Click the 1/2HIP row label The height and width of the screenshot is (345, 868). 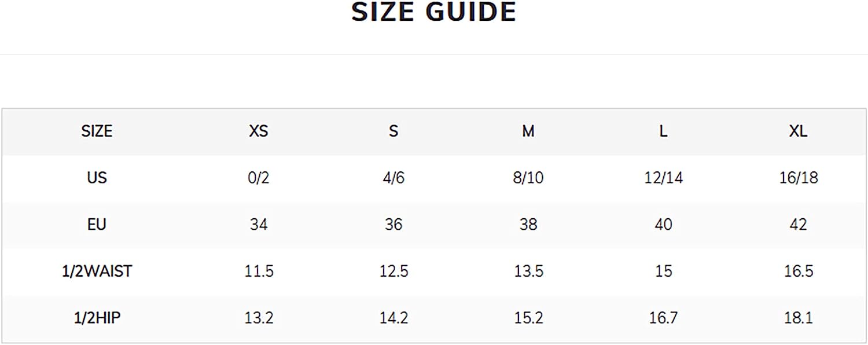[97, 318]
